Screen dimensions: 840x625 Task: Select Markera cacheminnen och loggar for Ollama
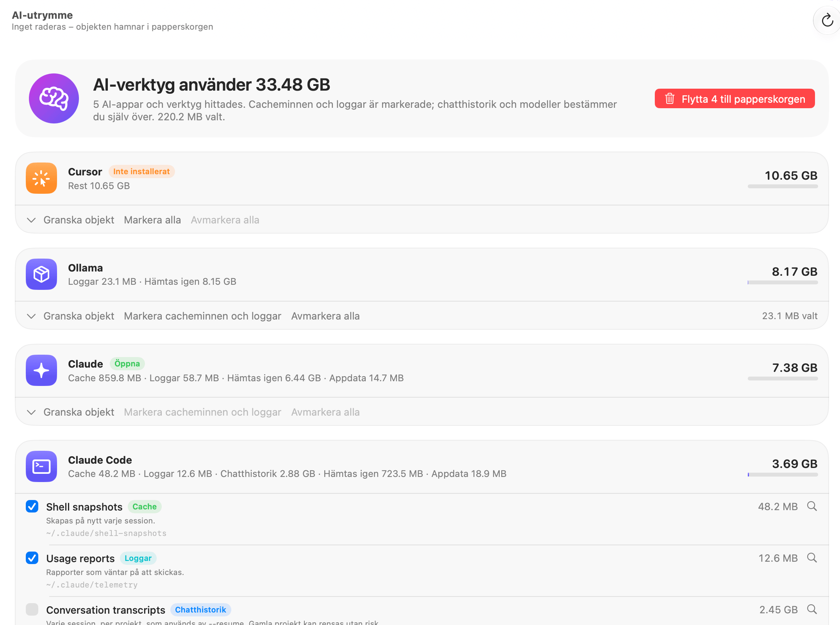[202, 316]
